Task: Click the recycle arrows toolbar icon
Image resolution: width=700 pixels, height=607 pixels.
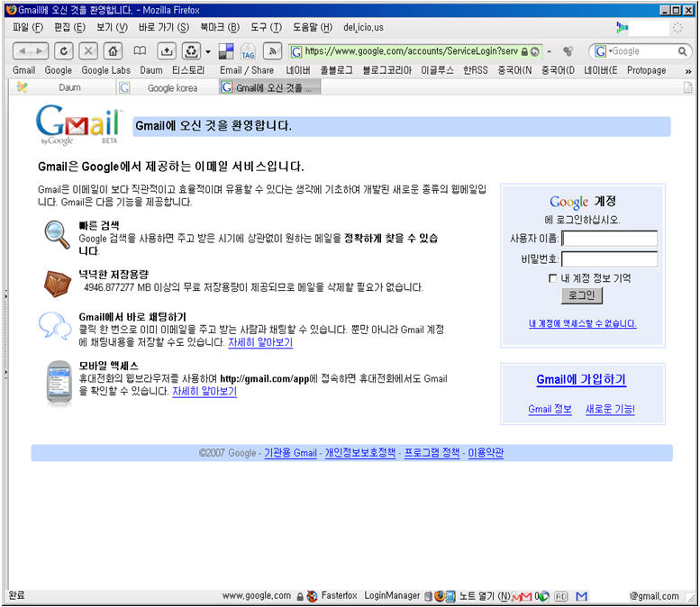Action: tap(191, 51)
